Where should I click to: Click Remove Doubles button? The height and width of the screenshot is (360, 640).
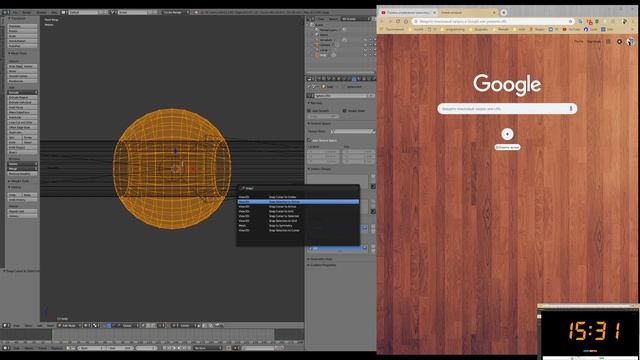point(22,173)
